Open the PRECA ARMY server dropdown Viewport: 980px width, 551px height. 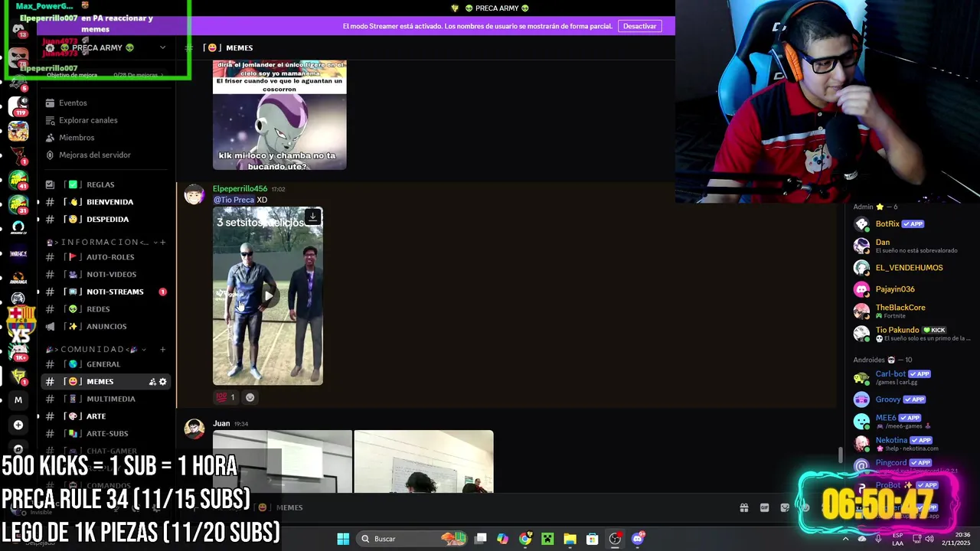pos(162,47)
